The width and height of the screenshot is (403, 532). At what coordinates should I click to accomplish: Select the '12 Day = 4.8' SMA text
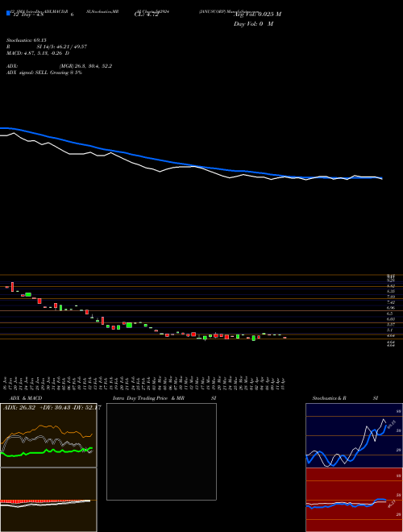pos(27,15)
